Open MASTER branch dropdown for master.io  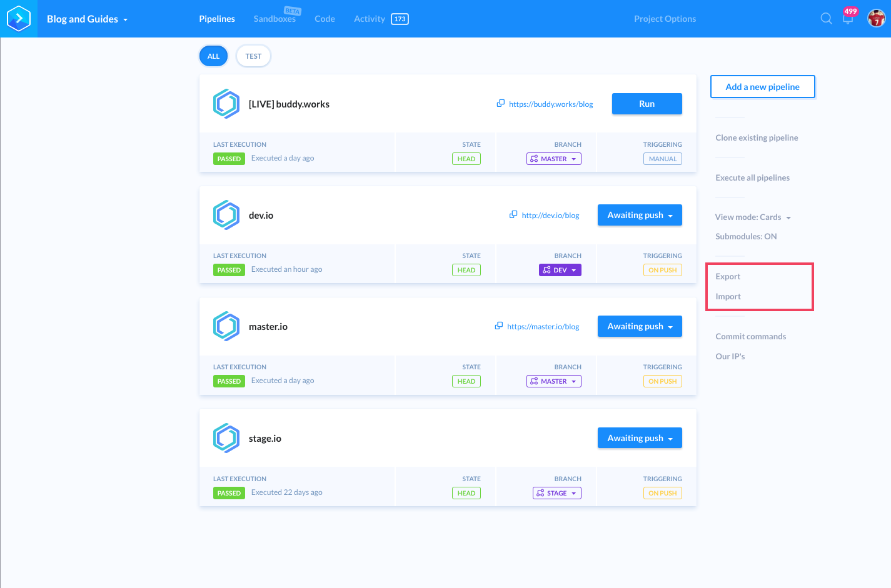(x=554, y=381)
